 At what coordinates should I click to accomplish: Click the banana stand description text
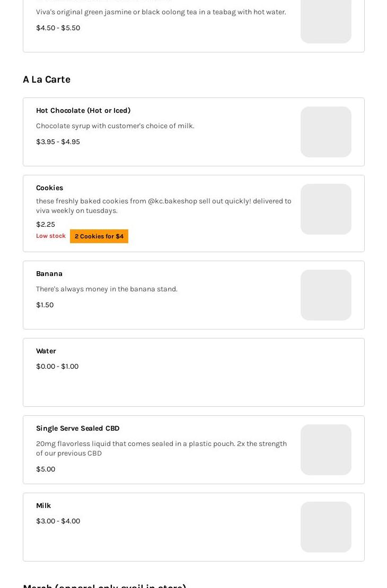tap(107, 289)
